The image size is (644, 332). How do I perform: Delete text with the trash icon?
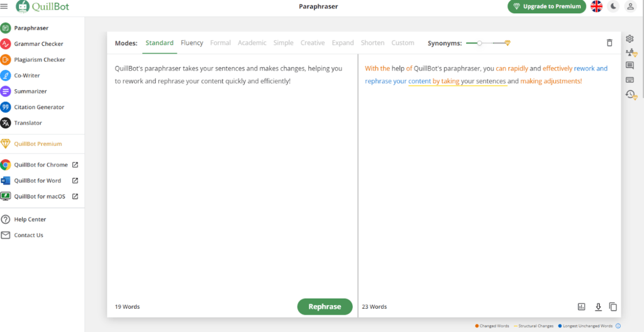click(x=609, y=43)
